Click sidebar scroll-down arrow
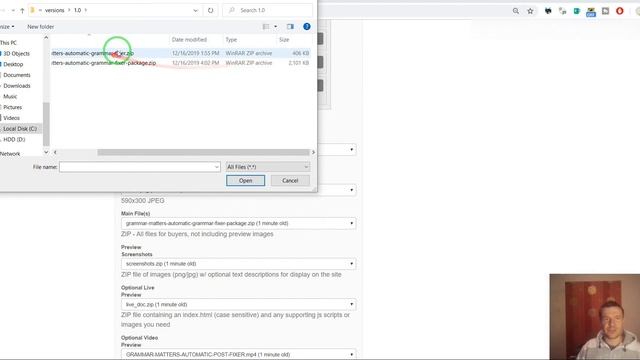640x360 pixels. (46, 152)
